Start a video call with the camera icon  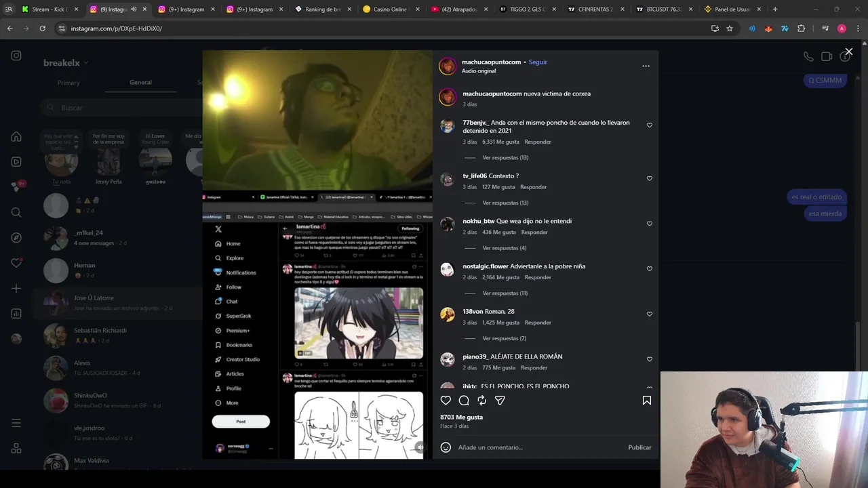pyautogui.click(x=827, y=57)
